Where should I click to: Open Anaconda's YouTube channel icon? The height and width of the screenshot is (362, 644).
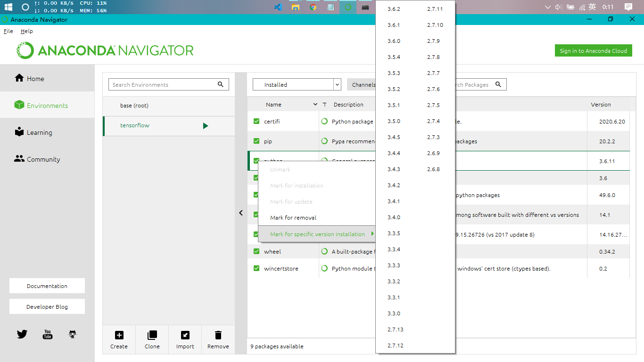pos(48,334)
